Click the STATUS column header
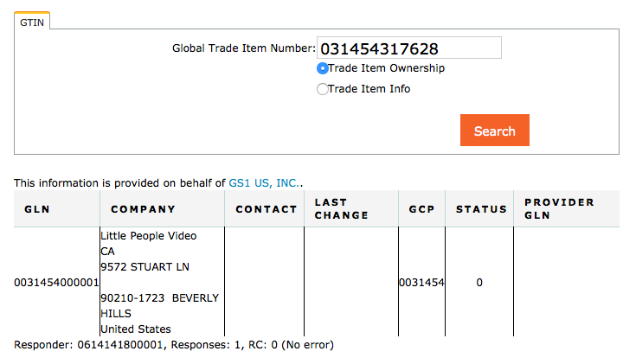The height and width of the screenshot is (364, 623). (481, 209)
